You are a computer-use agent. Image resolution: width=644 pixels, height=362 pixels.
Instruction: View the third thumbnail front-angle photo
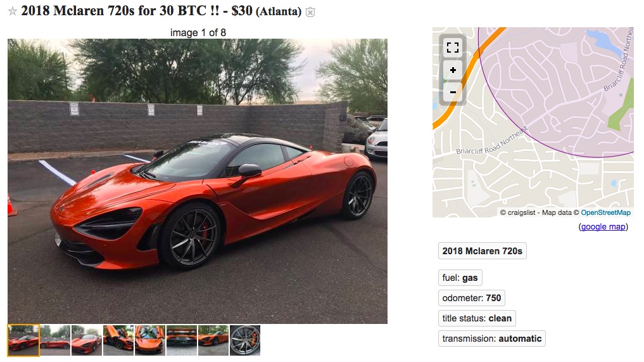87,340
